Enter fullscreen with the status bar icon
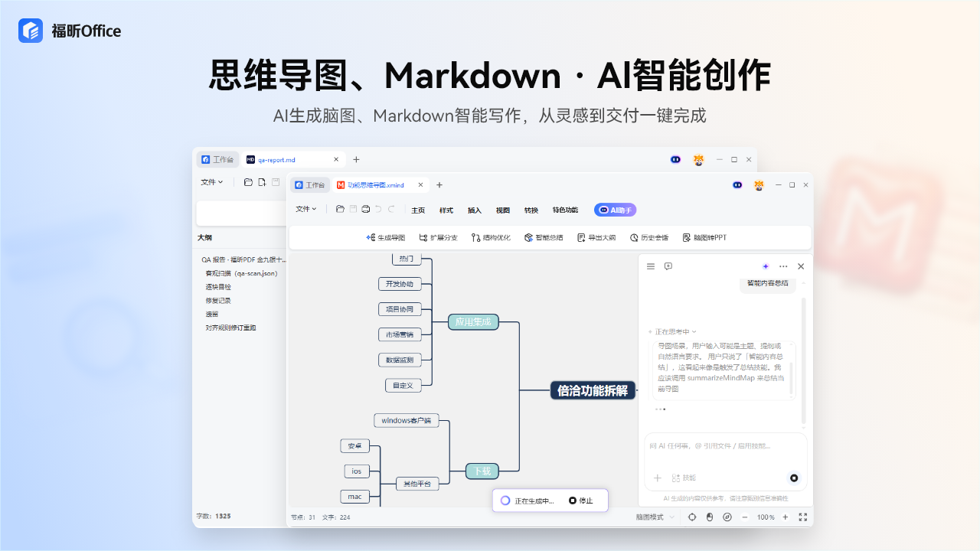The image size is (980, 551). coord(803,517)
